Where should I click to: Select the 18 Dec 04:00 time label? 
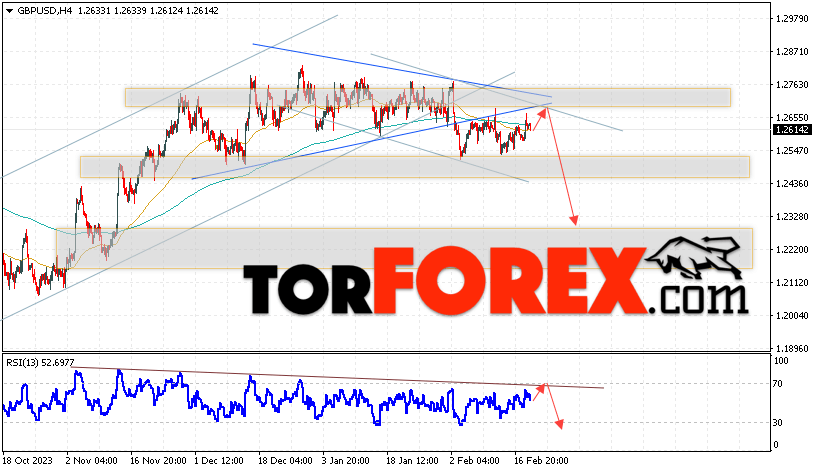[x=285, y=461]
